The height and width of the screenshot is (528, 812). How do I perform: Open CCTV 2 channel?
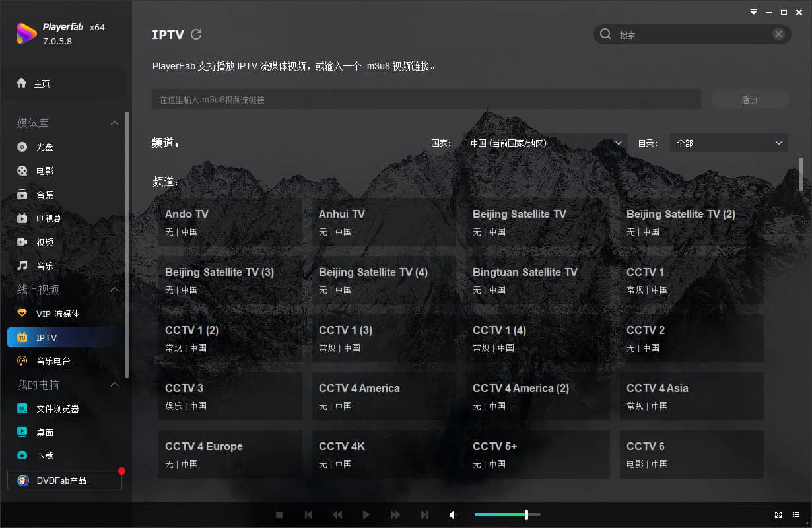tap(692, 339)
